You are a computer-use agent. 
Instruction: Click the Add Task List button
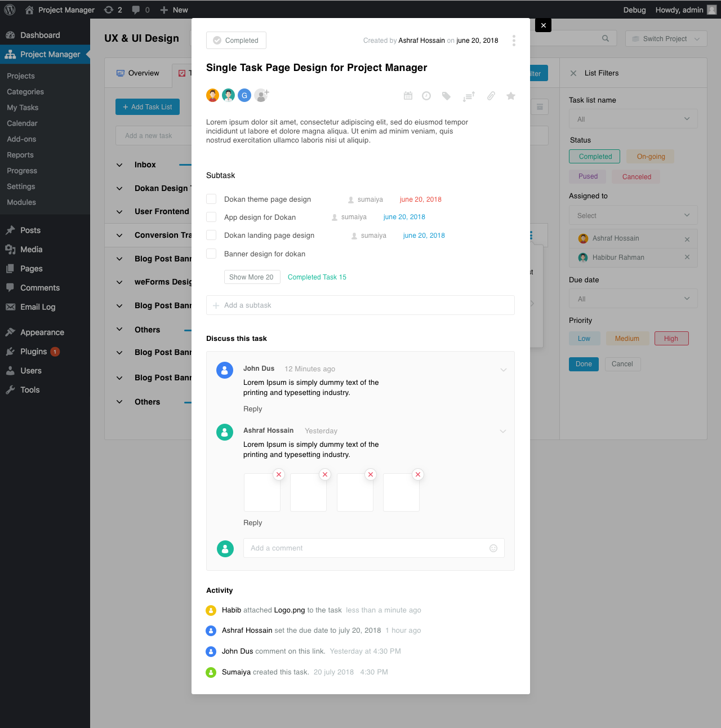click(x=148, y=107)
